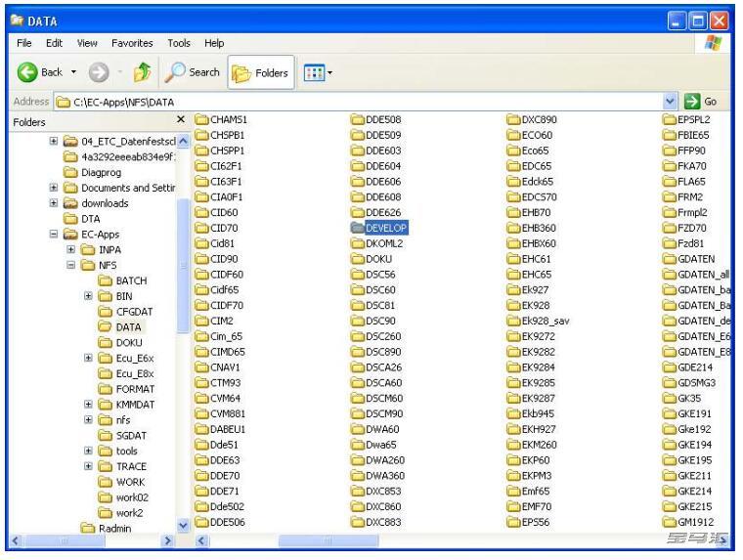Toggle the Folders pane button
The width and height of the screenshot is (743, 560).
point(261,72)
